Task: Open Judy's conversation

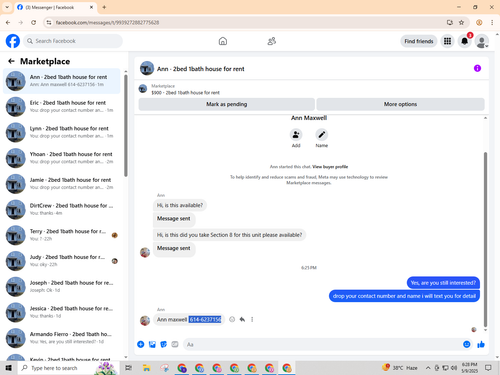Action: (x=62, y=261)
